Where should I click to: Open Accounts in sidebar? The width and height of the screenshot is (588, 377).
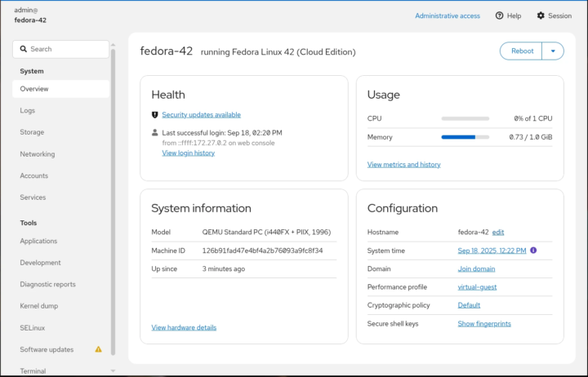tap(60, 175)
